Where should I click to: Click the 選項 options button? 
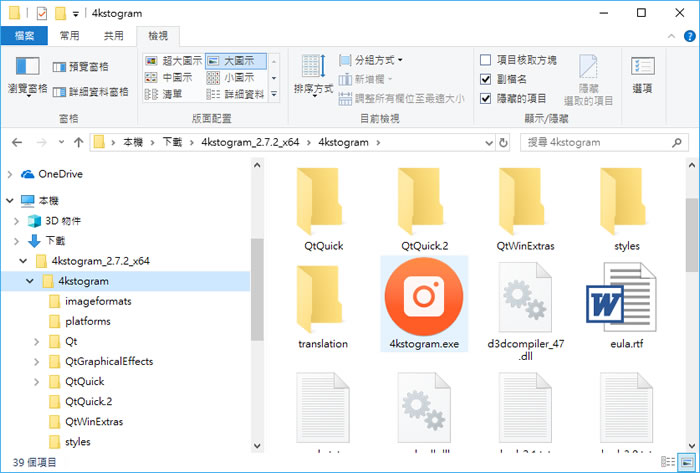[x=642, y=75]
